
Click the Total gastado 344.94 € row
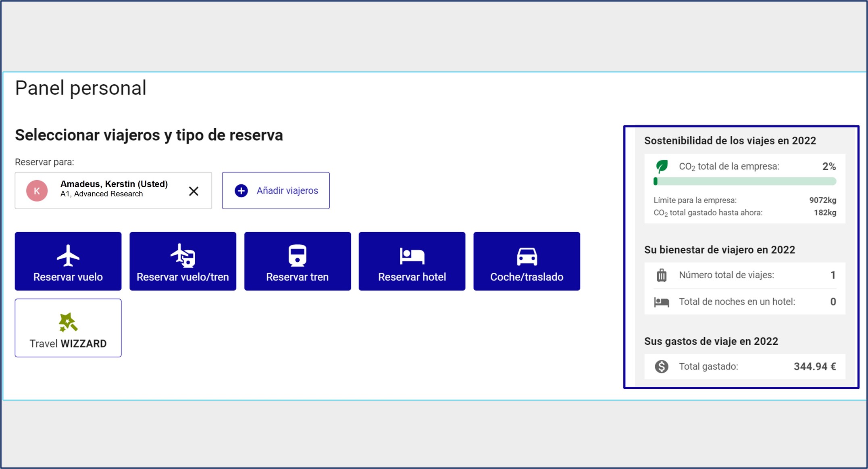click(x=745, y=367)
